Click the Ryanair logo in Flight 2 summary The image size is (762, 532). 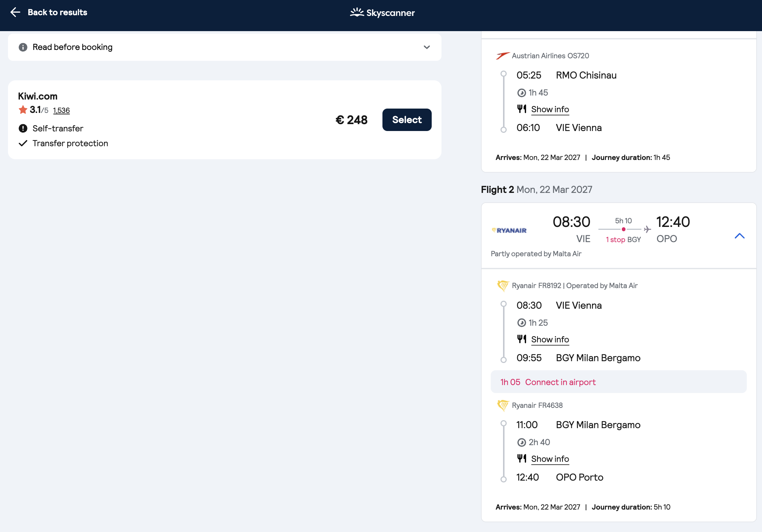[509, 231]
